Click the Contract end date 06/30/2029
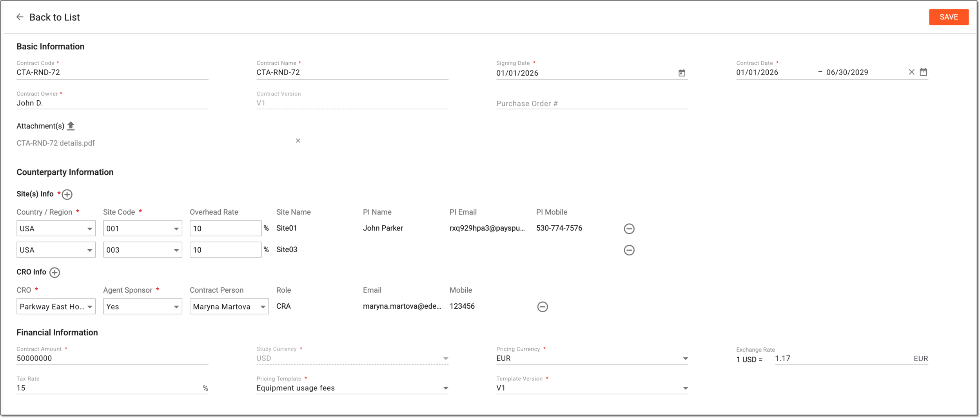 [847, 72]
